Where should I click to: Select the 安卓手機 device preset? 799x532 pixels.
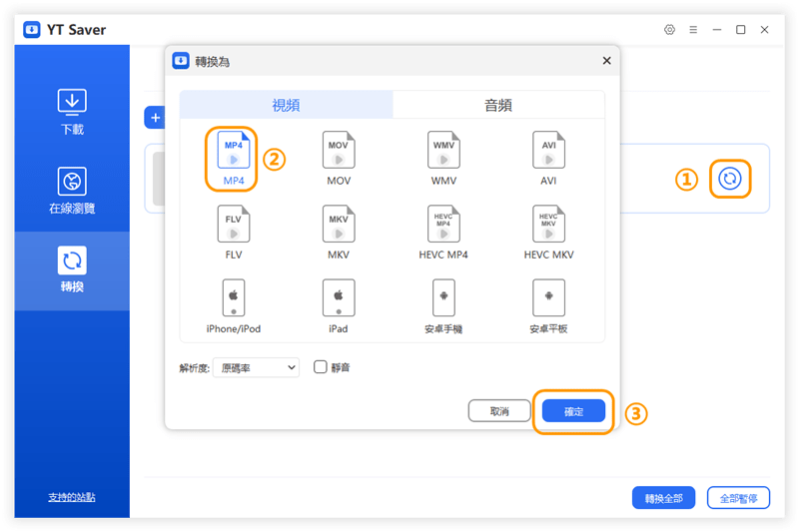(x=443, y=298)
